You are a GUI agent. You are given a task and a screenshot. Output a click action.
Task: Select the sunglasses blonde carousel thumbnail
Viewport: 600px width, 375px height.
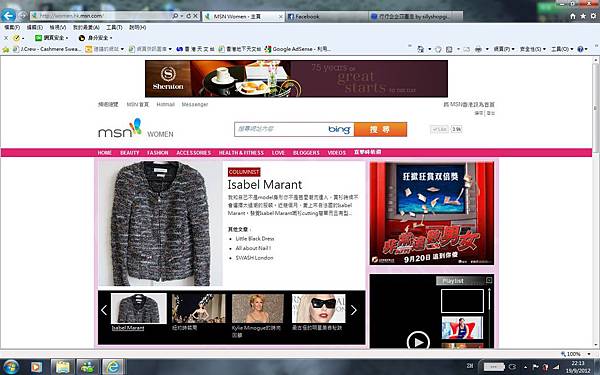click(x=318, y=308)
